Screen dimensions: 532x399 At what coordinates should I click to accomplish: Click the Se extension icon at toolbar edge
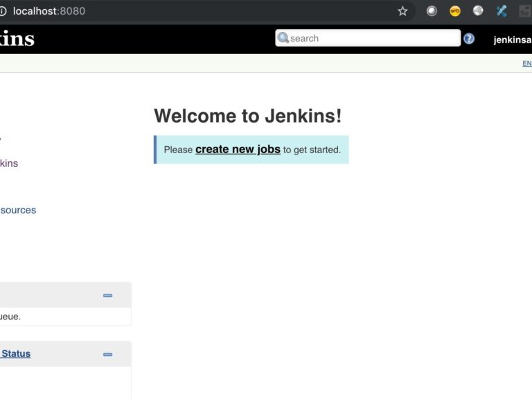pos(525,11)
